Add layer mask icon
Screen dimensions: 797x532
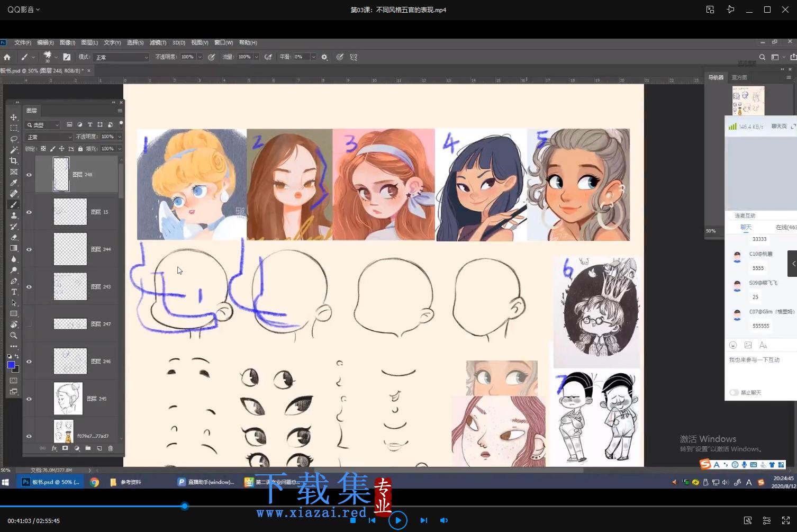point(65,448)
